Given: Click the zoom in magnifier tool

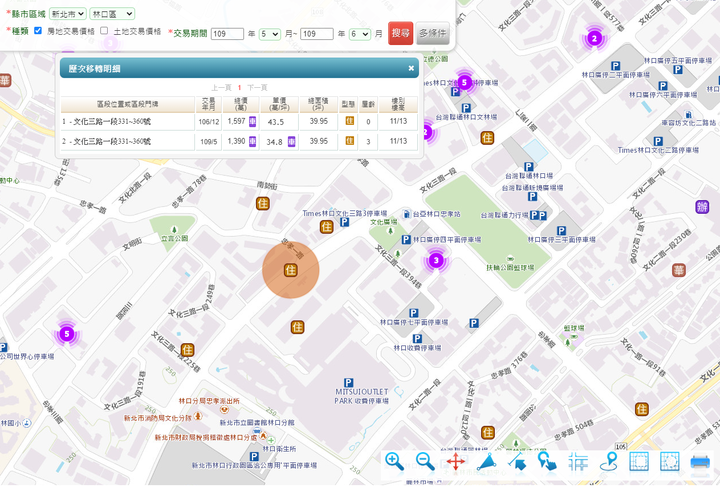Looking at the screenshot, I should click(395, 461).
